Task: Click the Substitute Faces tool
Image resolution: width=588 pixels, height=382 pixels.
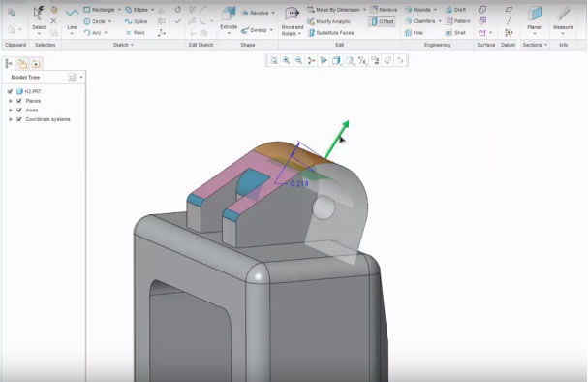Action: [330, 33]
